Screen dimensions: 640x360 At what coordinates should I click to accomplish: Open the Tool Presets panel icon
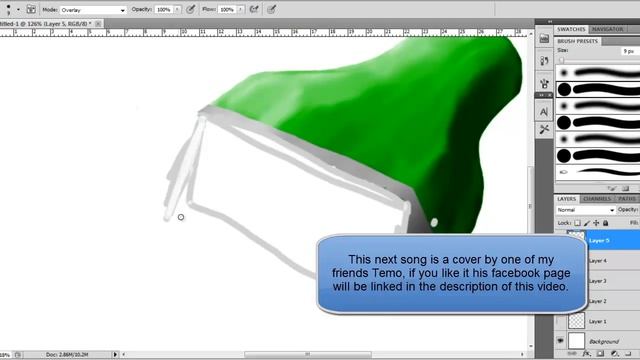(544, 129)
